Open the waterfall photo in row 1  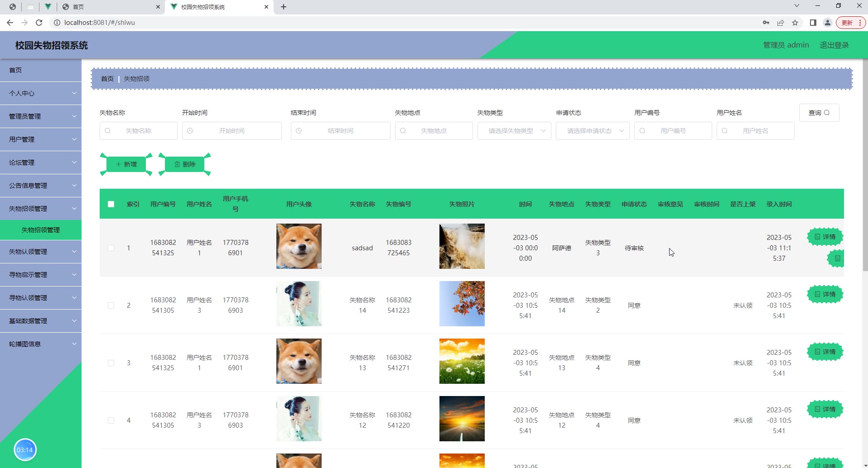(x=462, y=246)
